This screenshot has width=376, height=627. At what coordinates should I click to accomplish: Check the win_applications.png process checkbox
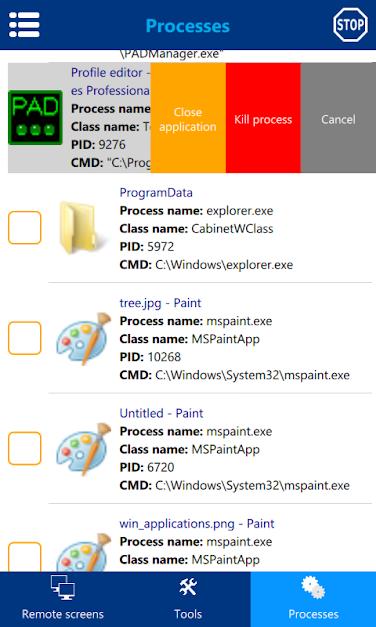25,557
